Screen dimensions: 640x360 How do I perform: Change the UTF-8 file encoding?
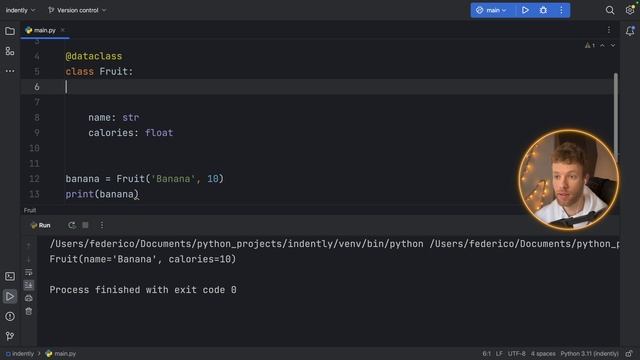point(517,353)
